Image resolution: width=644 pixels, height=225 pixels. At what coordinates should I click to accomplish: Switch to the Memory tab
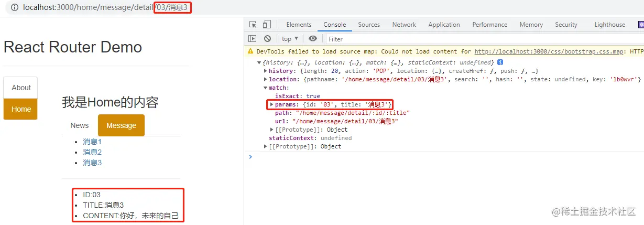531,25
